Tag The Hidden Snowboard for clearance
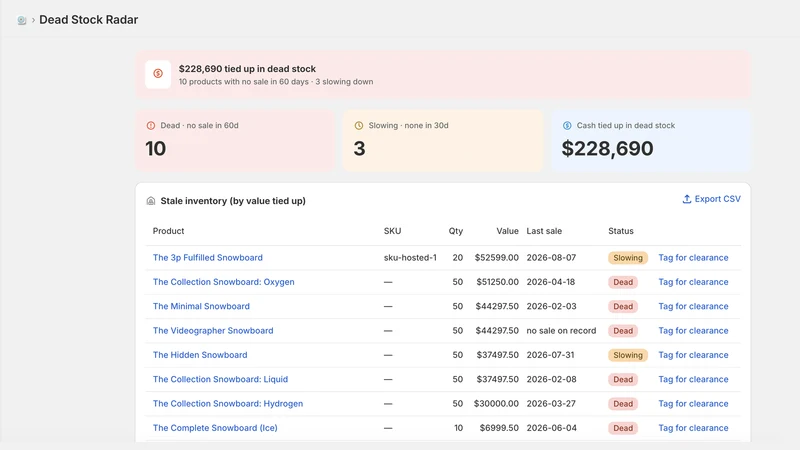 (x=693, y=355)
